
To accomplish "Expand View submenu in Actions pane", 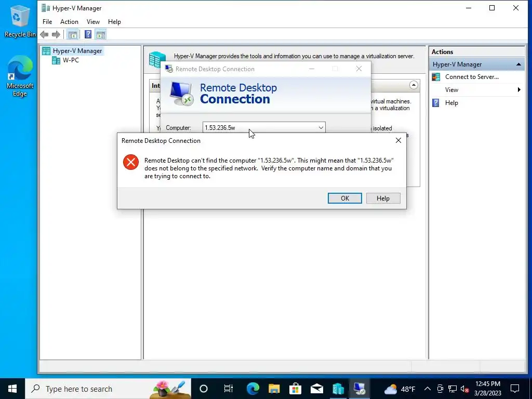I will click(x=482, y=89).
